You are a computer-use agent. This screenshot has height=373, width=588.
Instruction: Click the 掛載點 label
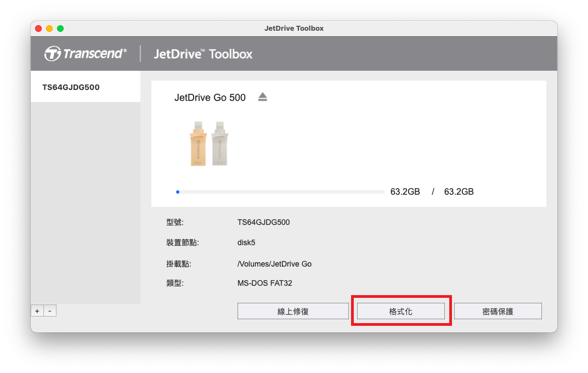pos(178,264)
